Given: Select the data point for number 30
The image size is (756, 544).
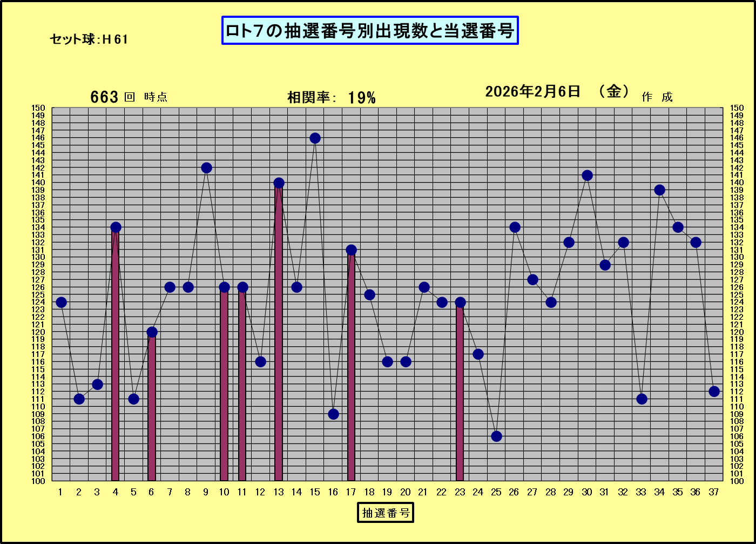Looking at the screenshot, I should [x=587, y=176].
